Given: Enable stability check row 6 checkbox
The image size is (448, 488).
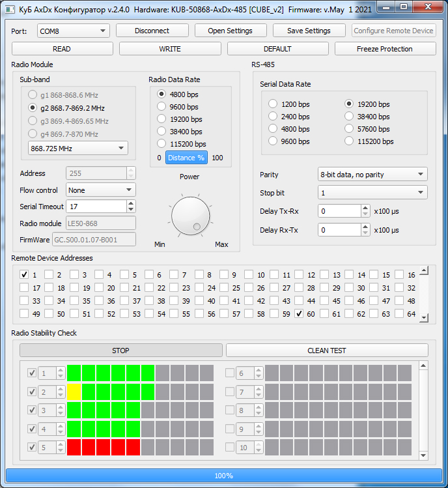Looking at the screenshot, I should coord(230,373).
